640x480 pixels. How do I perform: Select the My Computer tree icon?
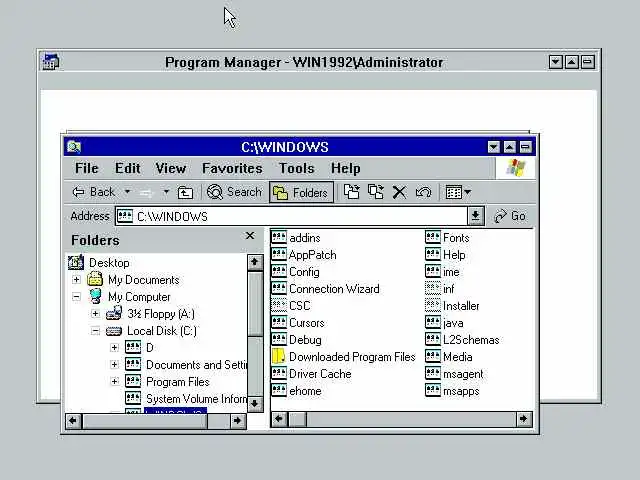point(95,296)
